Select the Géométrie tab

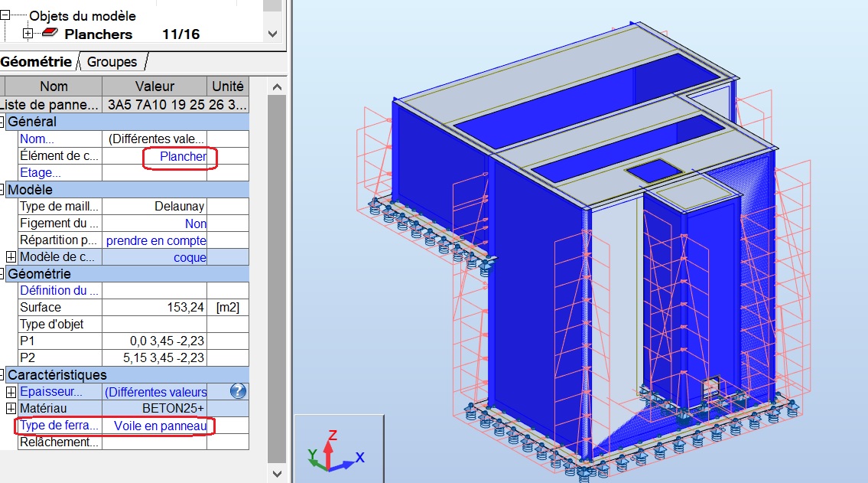(36, 60)
